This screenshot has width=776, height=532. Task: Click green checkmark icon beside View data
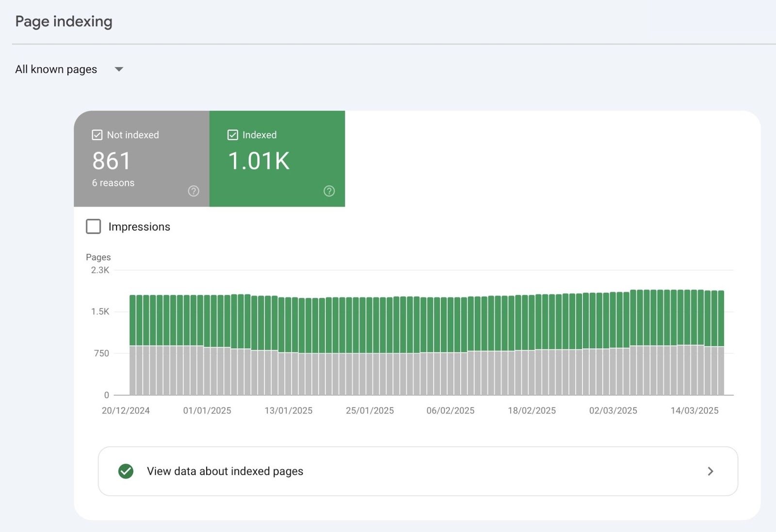(126, 471)
